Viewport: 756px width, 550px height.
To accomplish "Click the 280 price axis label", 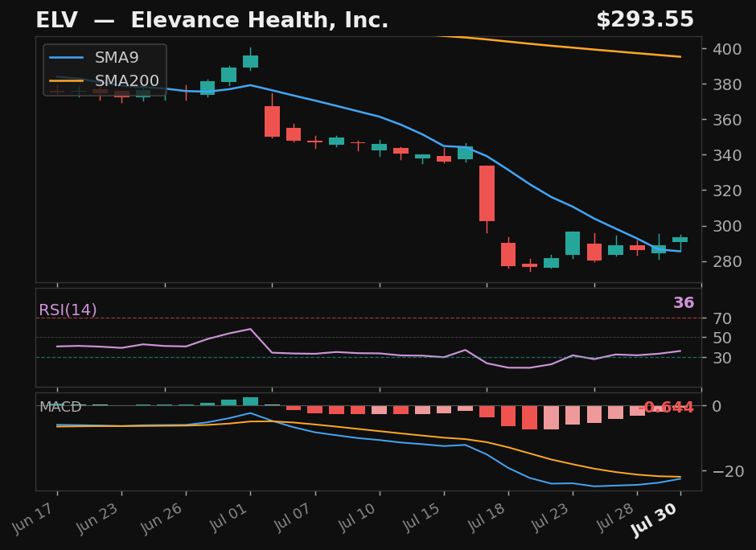I will pos(727,262).
